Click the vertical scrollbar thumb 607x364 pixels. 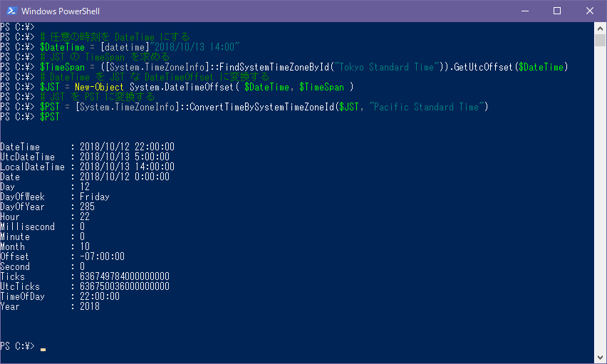pos(600,41)
